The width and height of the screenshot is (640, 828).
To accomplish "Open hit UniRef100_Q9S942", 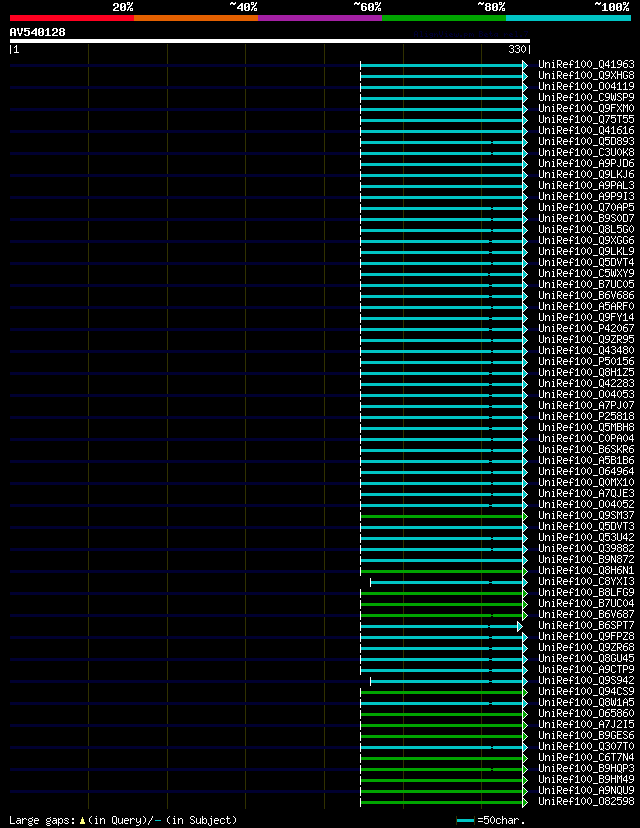I will [x=586, y=681].
